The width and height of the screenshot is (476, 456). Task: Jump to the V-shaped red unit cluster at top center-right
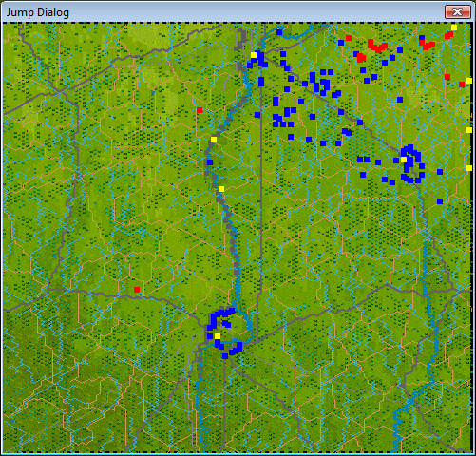pos(377,47)
